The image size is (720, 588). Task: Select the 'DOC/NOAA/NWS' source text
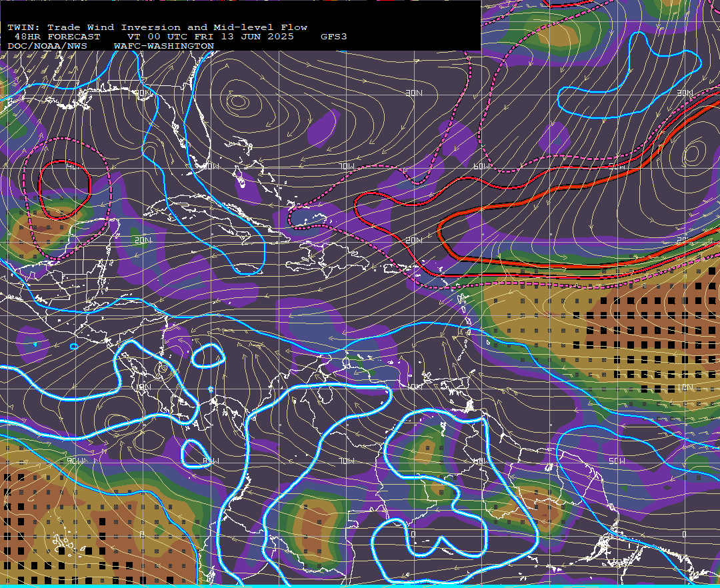[x=47, y=47]
